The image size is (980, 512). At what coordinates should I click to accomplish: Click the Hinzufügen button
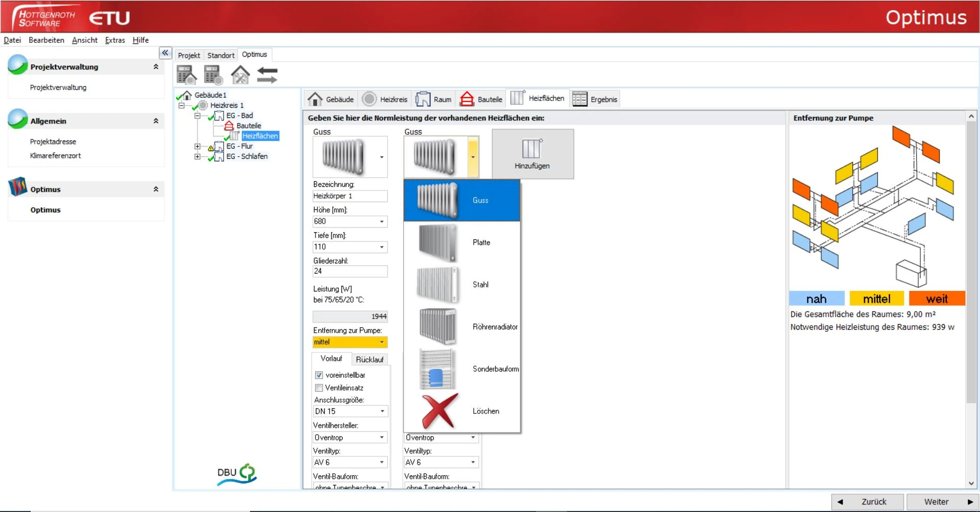coord(532,154)
